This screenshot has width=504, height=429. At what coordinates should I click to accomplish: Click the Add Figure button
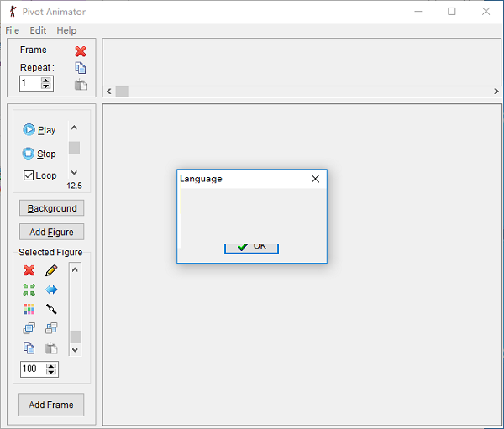coord(52,232)
